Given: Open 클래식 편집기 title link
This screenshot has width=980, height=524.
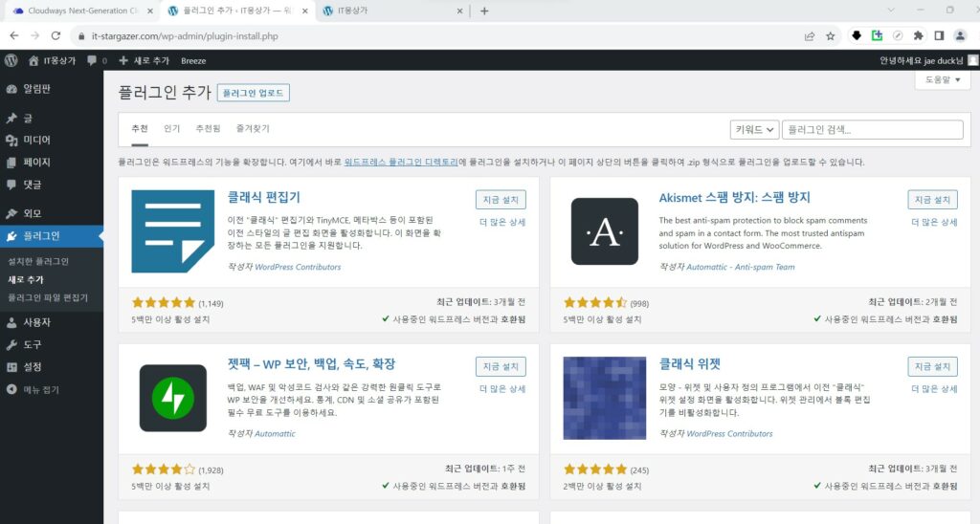Looking at the screenshot, I should click(264, 197).
